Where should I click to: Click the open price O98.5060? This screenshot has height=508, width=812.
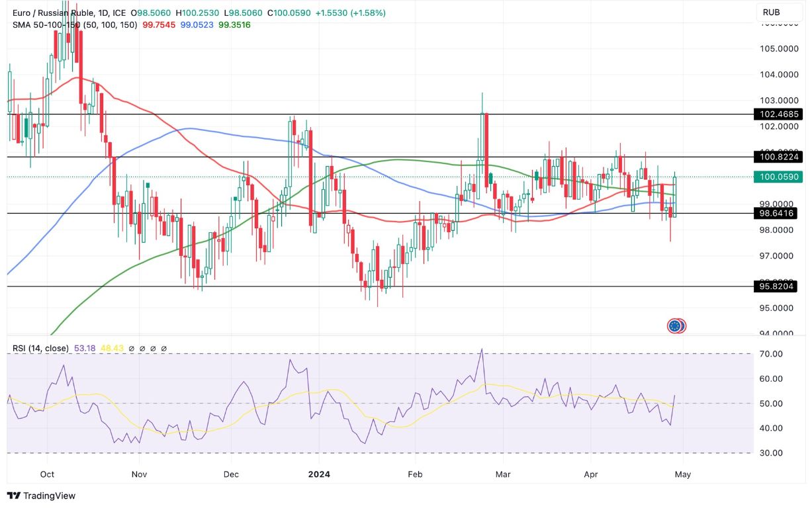(152, 13)
